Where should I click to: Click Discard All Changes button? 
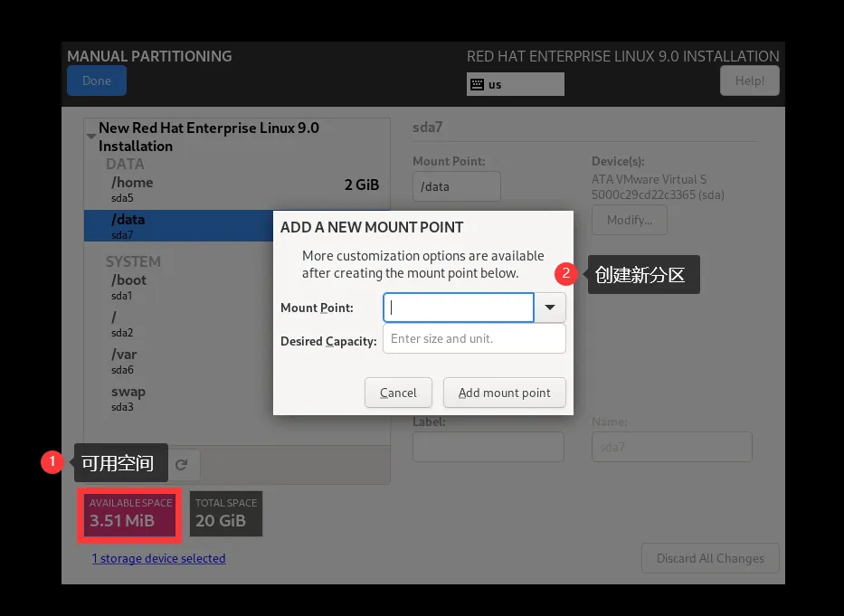(710, 558)
